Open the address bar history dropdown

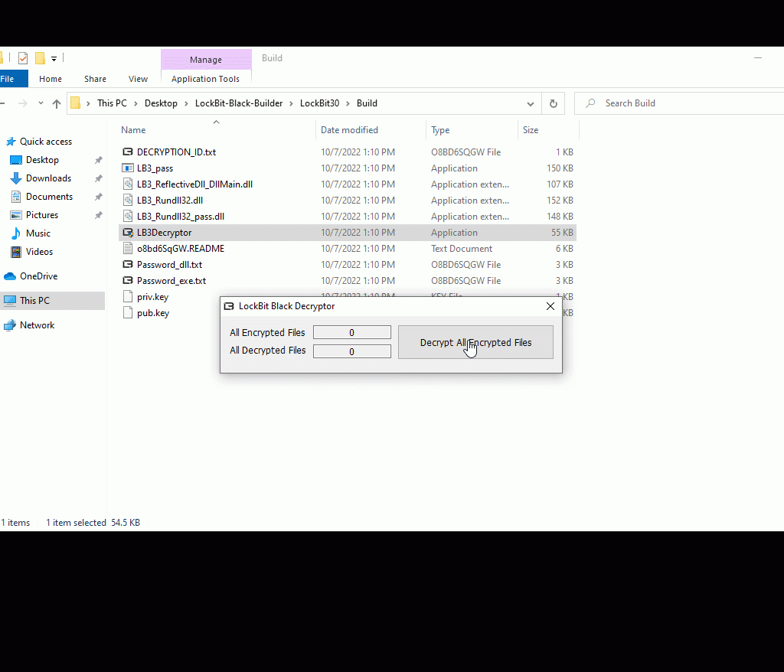pos(530,103)
